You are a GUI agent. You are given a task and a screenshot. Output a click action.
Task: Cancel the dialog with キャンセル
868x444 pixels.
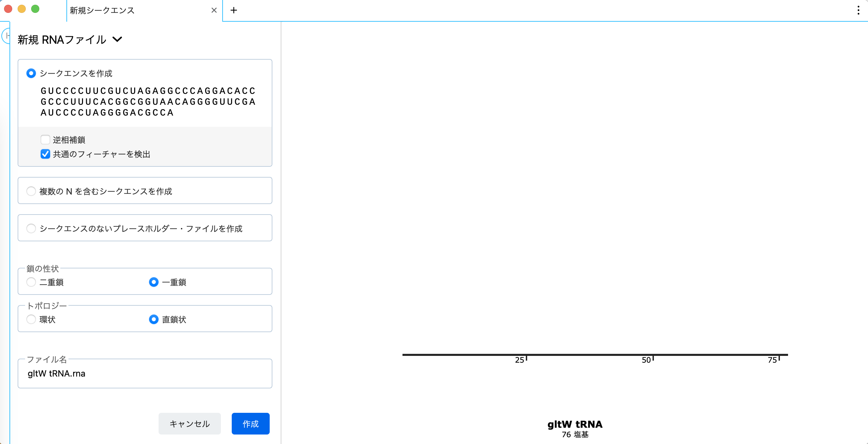point(189,423)
